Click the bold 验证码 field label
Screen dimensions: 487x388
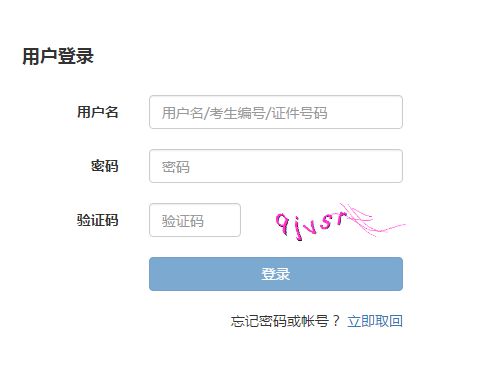pyautogui.click(x=98, y=220)
